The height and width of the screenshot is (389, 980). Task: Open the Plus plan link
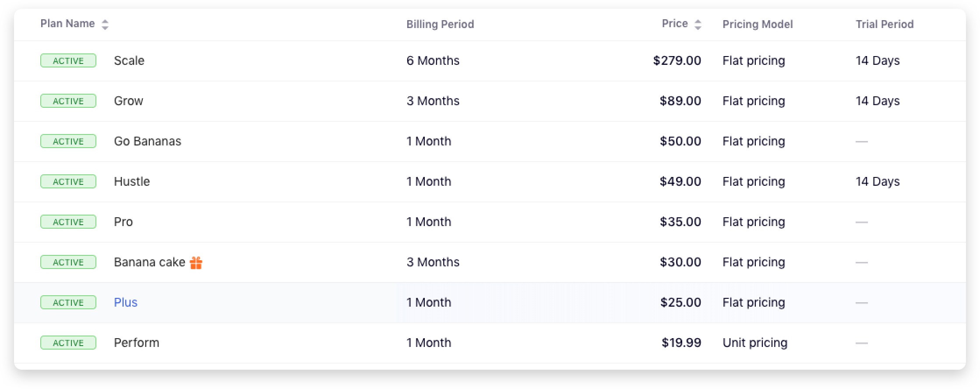pyautogui.click(x=125, y=302)
